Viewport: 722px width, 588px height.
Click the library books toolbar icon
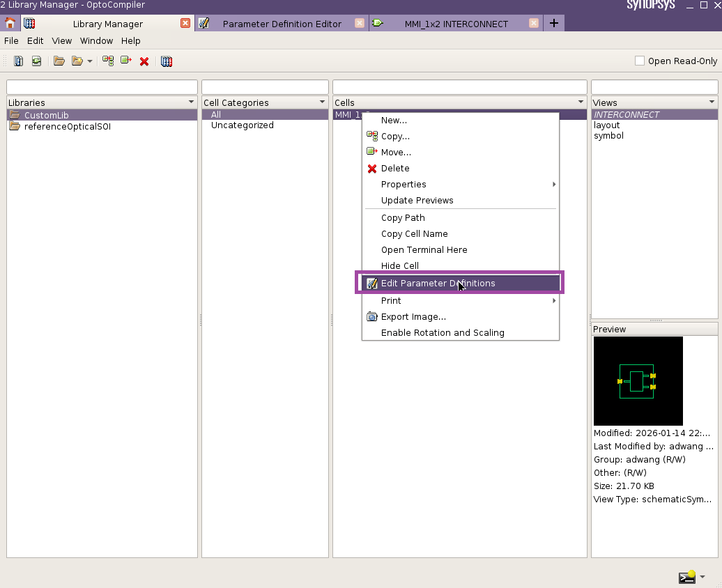coord(167,61)
